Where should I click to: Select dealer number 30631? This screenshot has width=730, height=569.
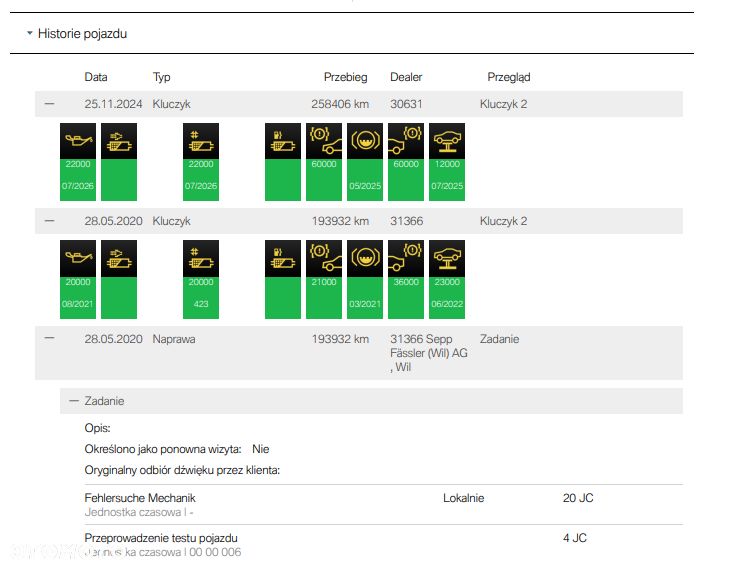click(406, 104)
